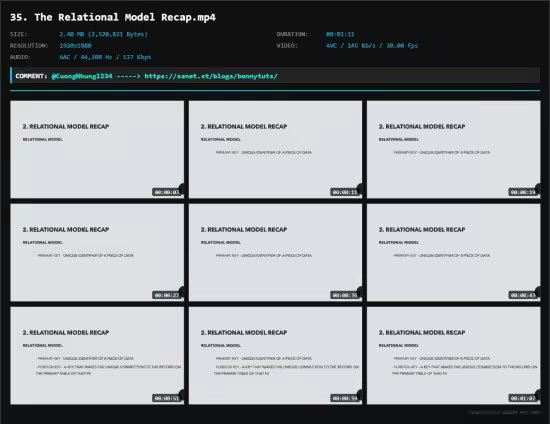This screenshot has height=424, width=550.
Task: Click the thumbnail stamped 00:00:03
Action: [97, 149]
